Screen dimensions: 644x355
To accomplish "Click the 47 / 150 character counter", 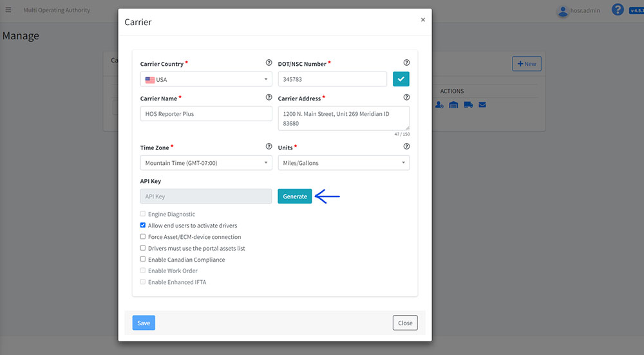I will click(402, 135).
